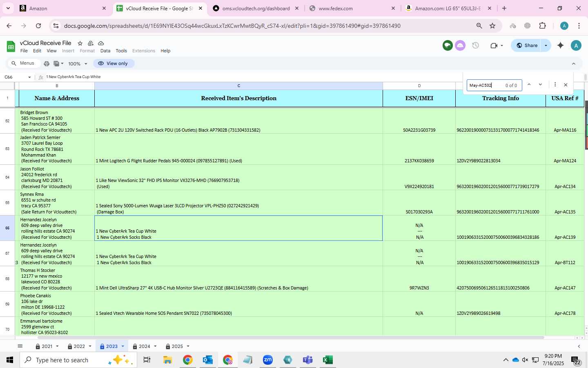Bookmark this page with the star icon
The image size is (588, 368).
(492, 26)
